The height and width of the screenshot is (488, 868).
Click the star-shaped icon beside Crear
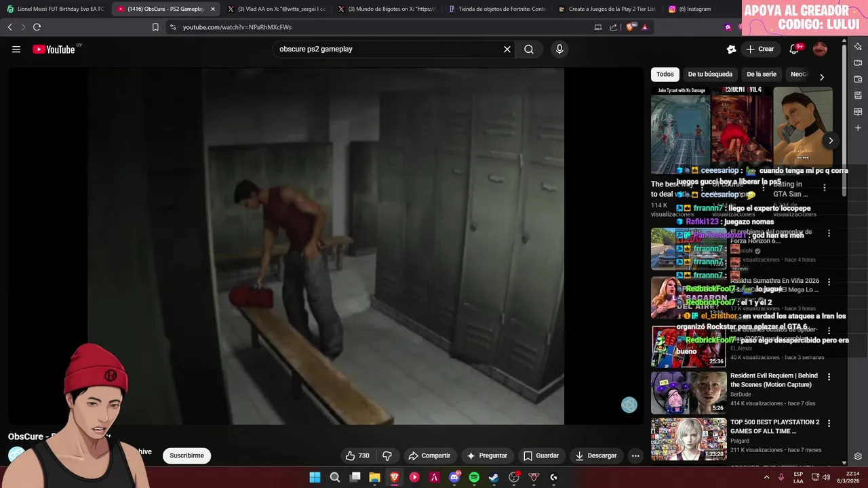click(x=731, y=49)
